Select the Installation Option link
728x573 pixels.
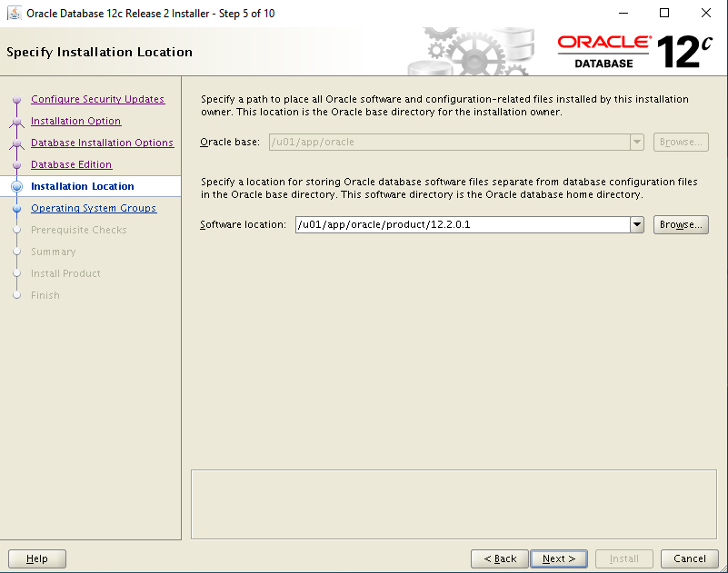[75, 121]
